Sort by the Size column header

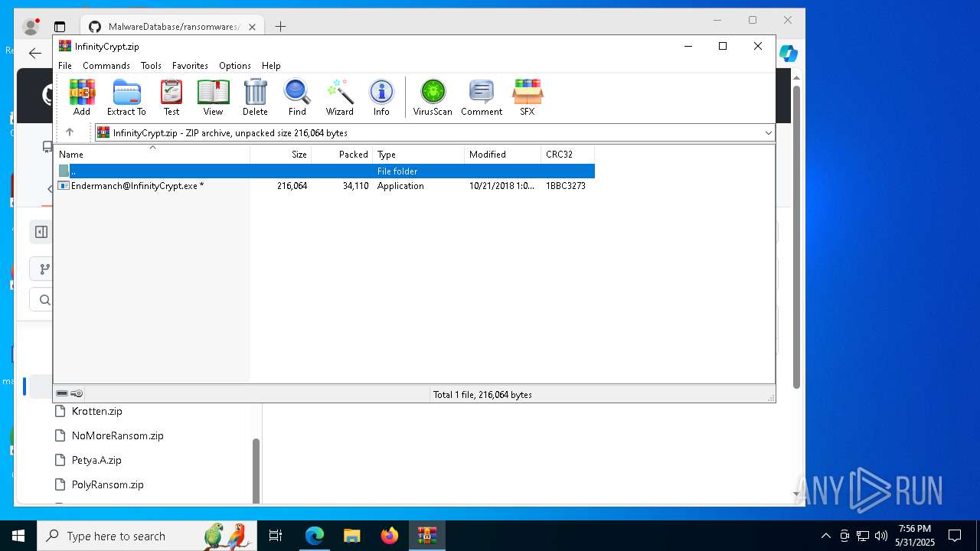[x=281, y=155]
